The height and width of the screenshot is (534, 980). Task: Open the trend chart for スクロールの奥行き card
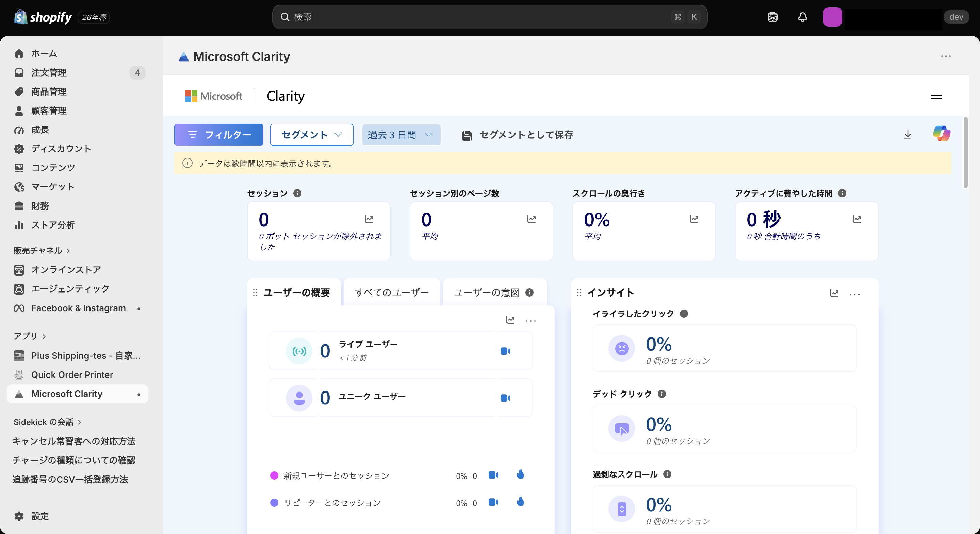[x=694, y=219]
